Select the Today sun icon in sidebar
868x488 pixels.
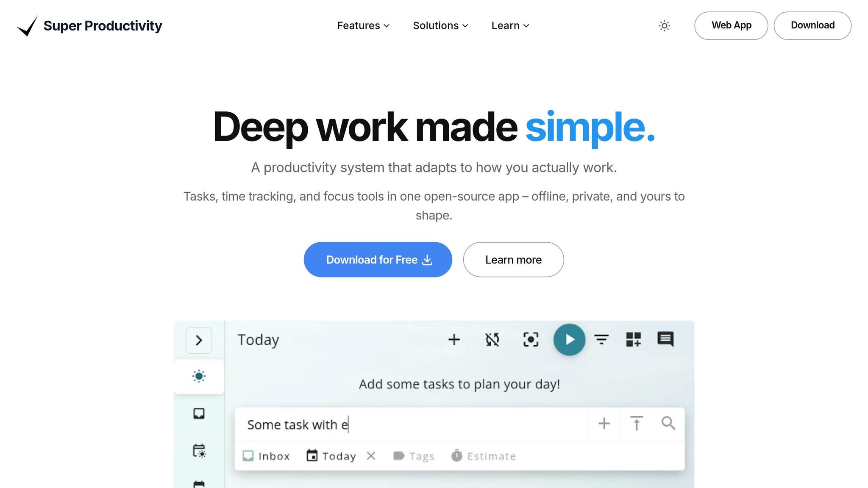(x=199, y=376)
